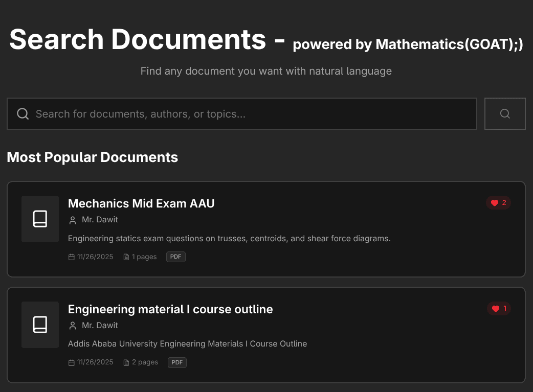533x392 pixels.
Task: Open Engineering material I course outline title
Action: [x=170, y=309]
